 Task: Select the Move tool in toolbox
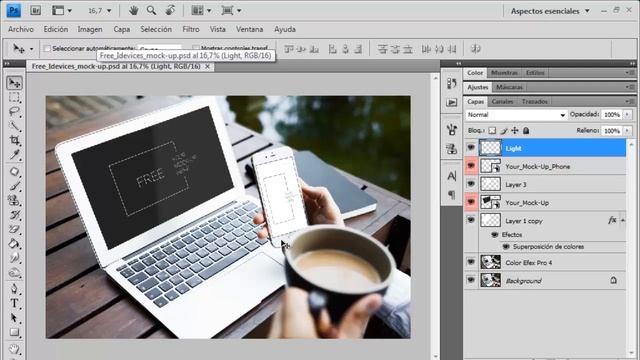[14, 83]
